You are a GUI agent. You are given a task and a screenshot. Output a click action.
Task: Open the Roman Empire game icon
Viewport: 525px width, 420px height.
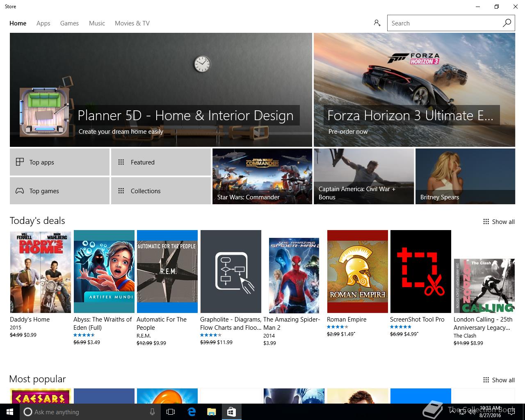click(358, 272)
